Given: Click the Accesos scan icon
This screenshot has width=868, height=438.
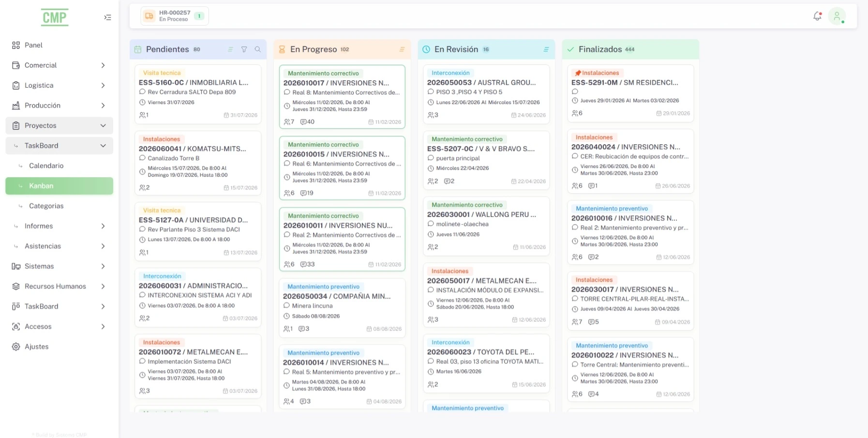Looking at the screenshot, I should [16, 327].
